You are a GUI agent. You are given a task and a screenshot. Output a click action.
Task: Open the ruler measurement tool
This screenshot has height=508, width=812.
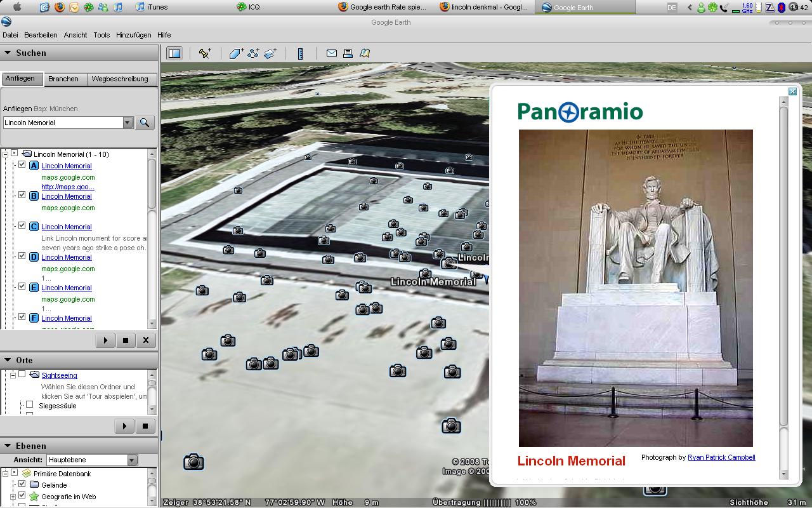[301, 53]
